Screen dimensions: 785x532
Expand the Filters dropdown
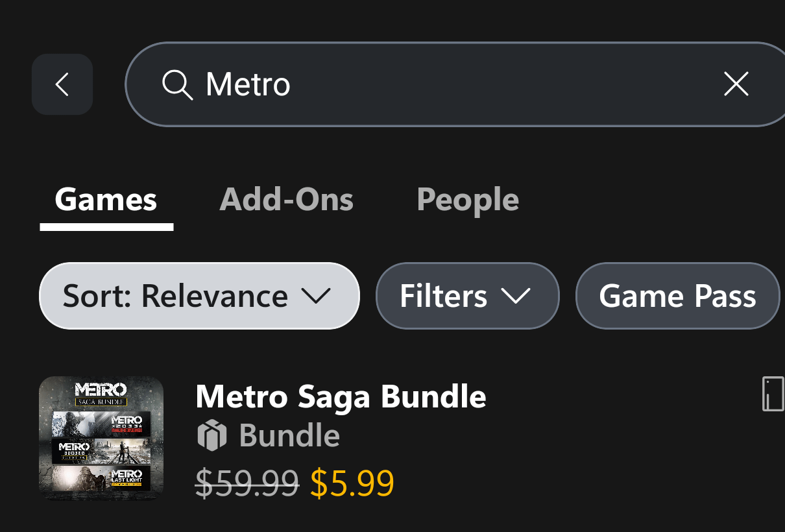(x=467, y=296)
